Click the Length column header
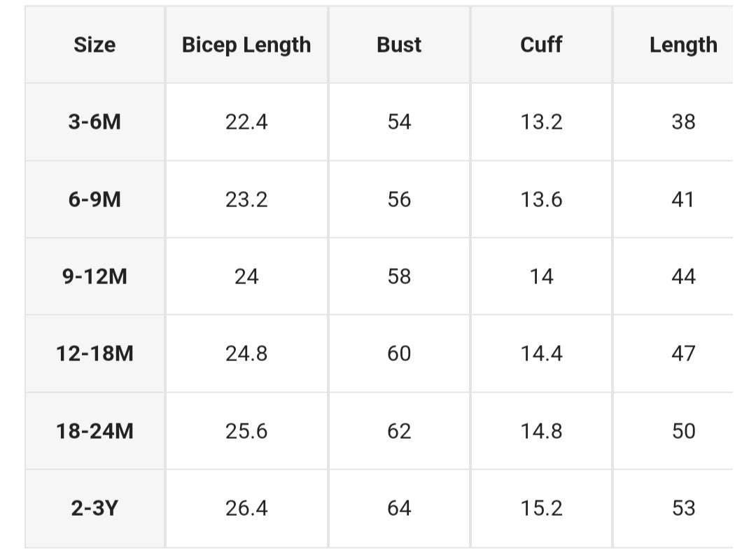 682,45
